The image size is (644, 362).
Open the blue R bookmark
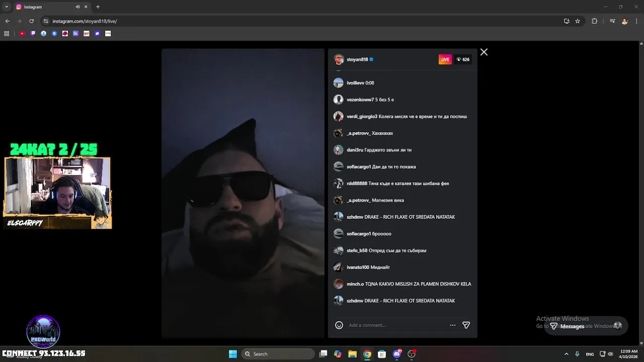[x=54, y=34]
